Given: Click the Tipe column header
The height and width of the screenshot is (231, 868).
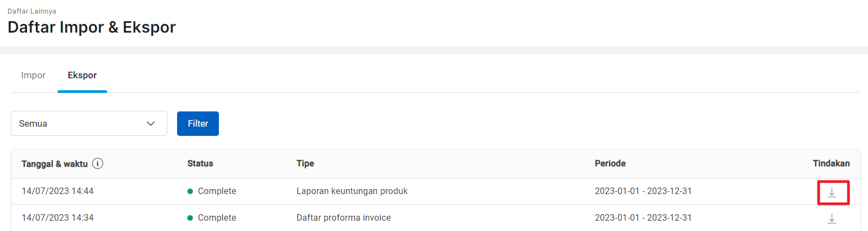Looking at the screenshot, I should coord(305,163).
